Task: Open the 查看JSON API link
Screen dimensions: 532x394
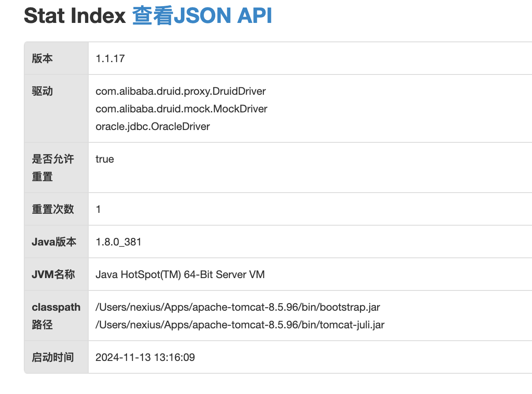Action: point(202,16)
